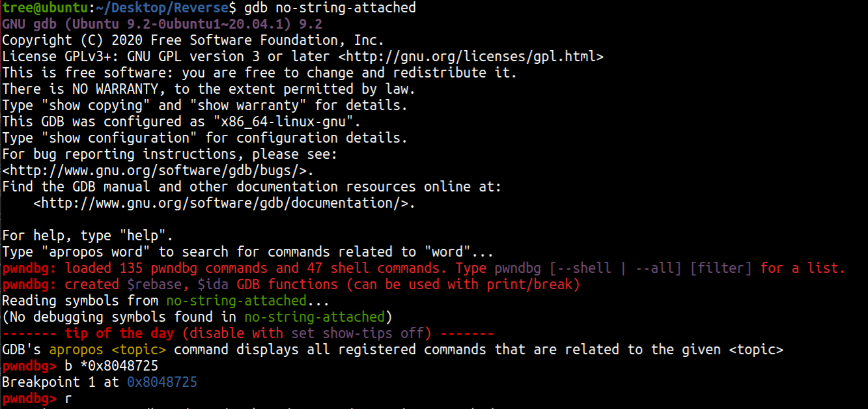The image size is (868, 409).
Task: Open the GDB documentation URL
Action: (224, 203)
